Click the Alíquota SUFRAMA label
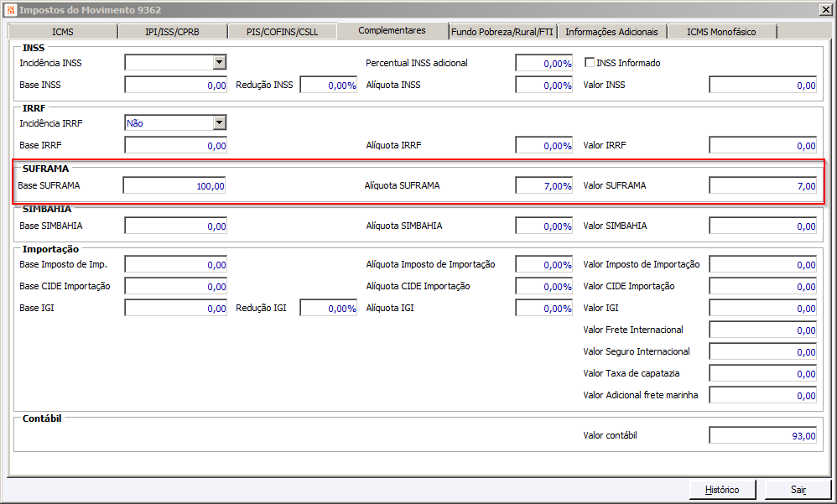The image size is (837, 504). coord(402,185)
